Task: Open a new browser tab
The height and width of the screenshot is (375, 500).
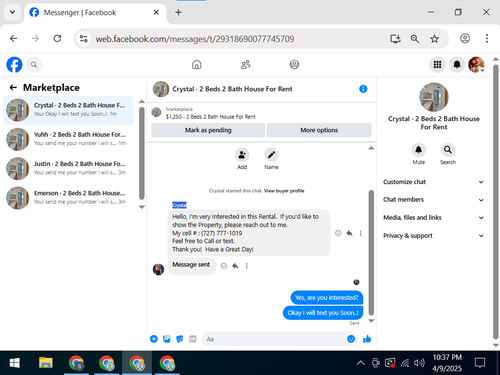Action: tap(178, 12)
